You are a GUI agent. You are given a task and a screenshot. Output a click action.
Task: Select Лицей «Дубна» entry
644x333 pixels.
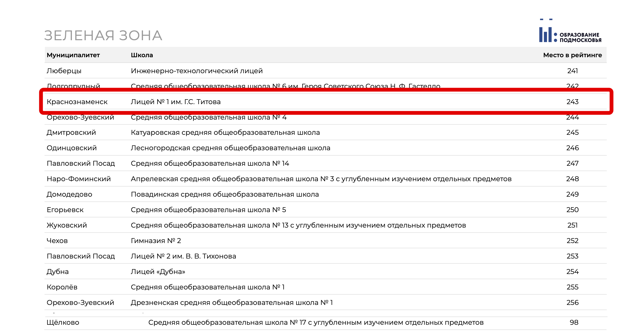[158, 272]
